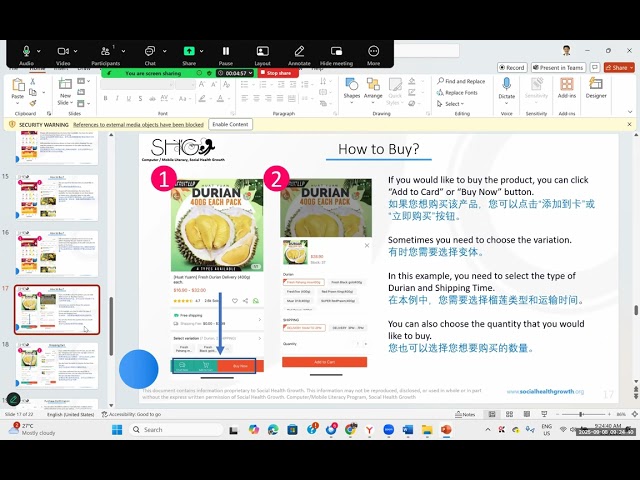The height and width of the screenshot is (480, 640).
Task: Open the Designer pane
Action: pyautogui.click(x=596, y=88)
